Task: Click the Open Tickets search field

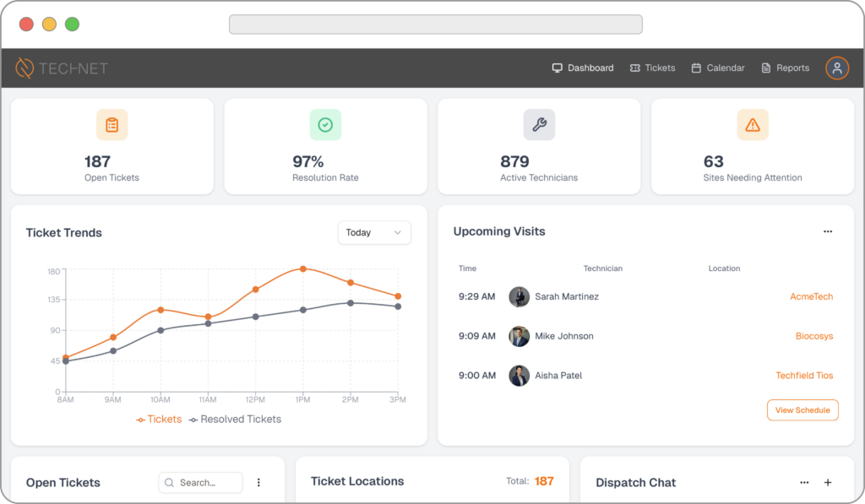Action: (x=200, y=483)
